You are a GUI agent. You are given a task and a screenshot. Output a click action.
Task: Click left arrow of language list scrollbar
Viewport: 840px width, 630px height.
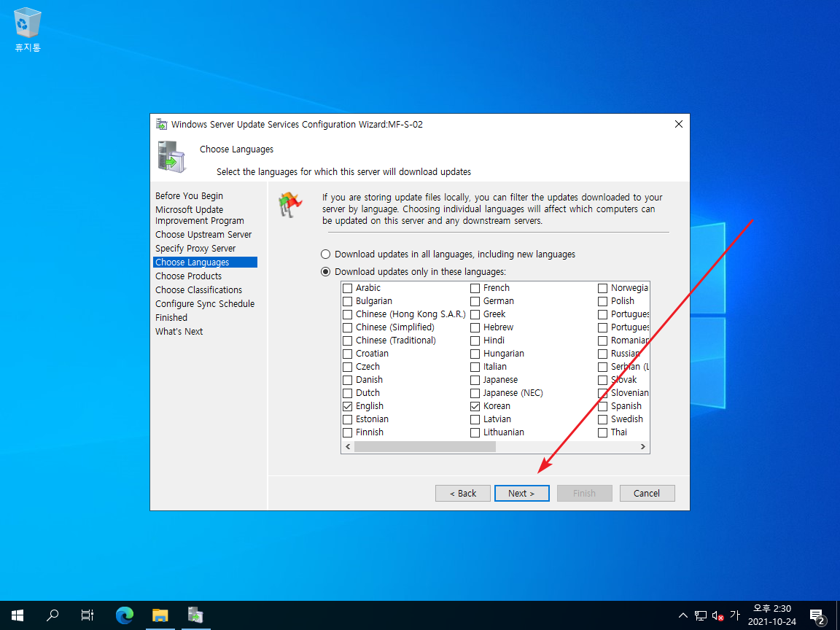[x=348, y=447]
